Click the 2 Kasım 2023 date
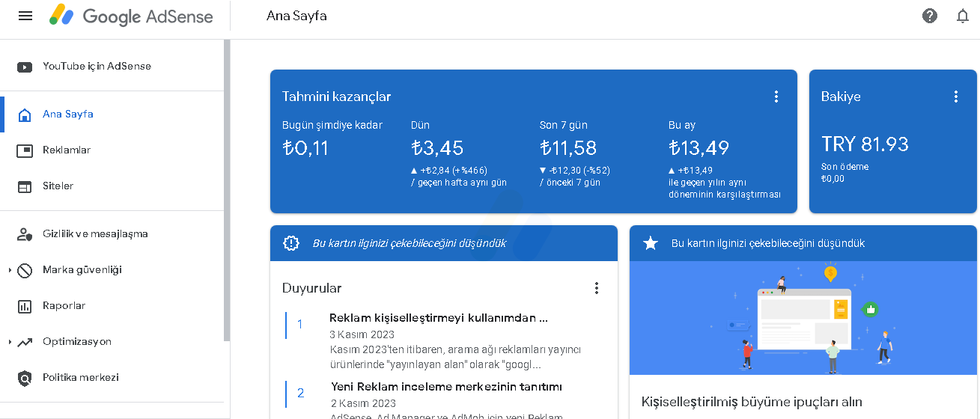The height and width of the screenshot is (419, 980). coord(362,403)
